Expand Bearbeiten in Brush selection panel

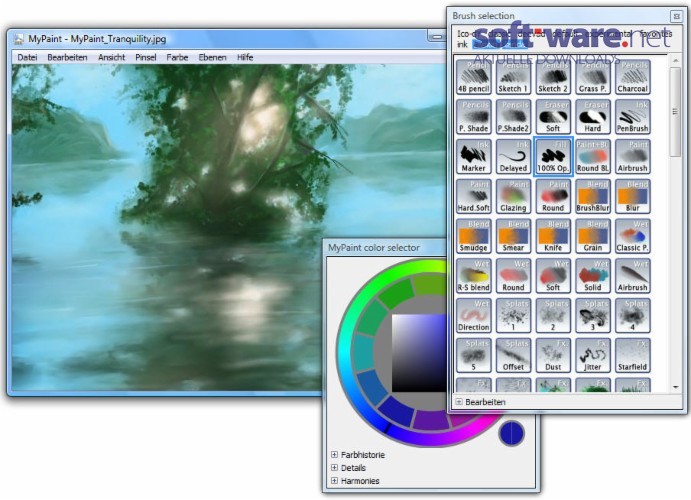point(459,402)
